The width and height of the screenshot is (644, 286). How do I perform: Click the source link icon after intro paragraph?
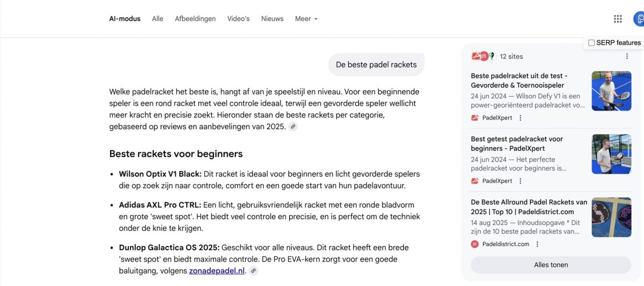tap(293, 127)
